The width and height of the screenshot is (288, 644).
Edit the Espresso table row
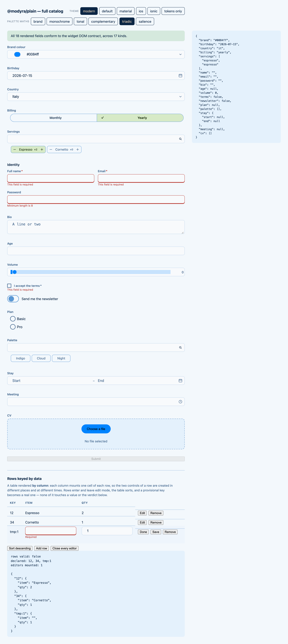[x=142, y=513]
